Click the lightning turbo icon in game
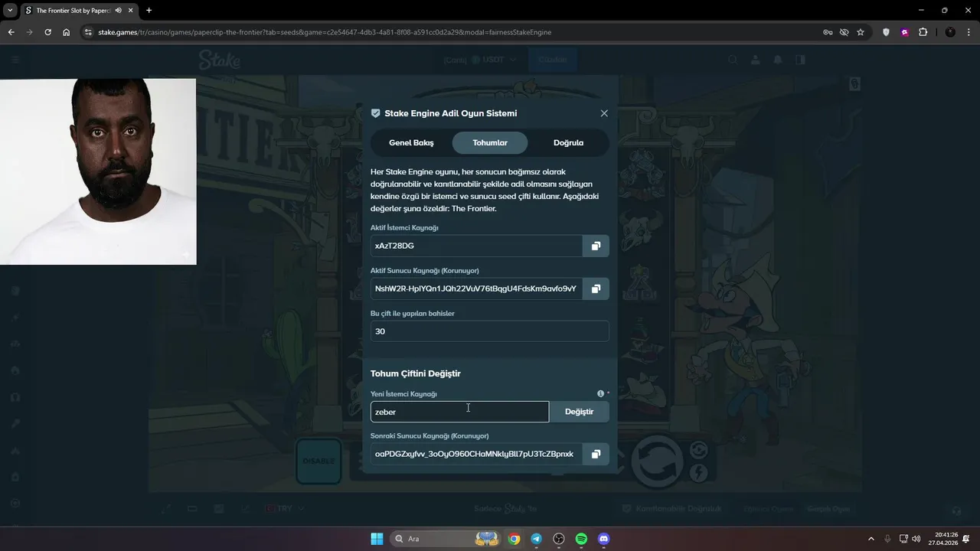Image resolution: width=980 pixels, height=551 pixels. [698, 473]
